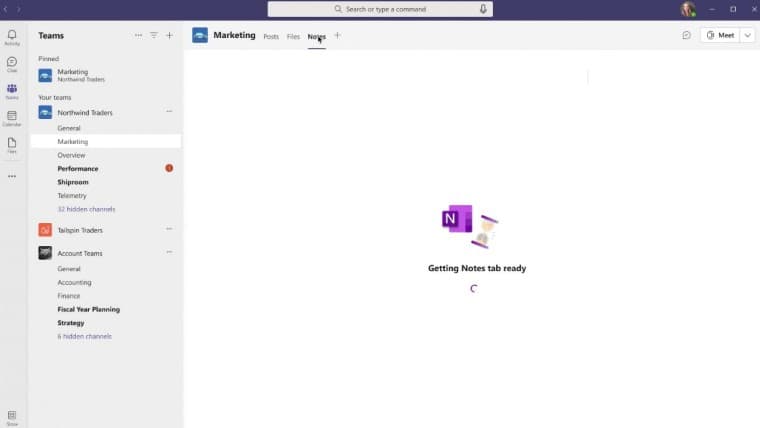
Task: Show the 32 hidden channels link
Action: point(86,209)
